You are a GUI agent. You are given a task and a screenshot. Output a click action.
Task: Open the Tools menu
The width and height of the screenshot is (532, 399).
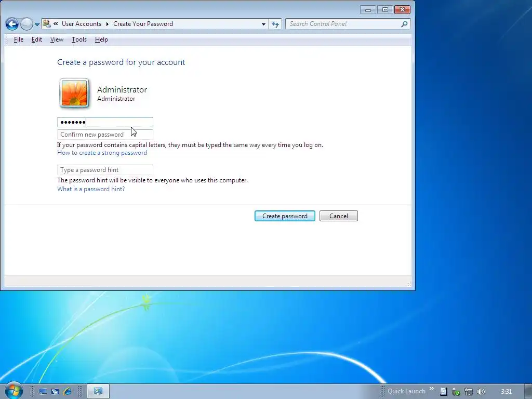coord(79,39)
